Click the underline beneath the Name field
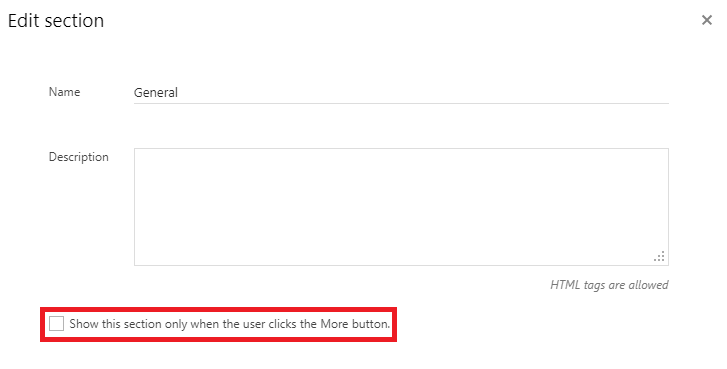The image size is (727, 369). point(401,103)
